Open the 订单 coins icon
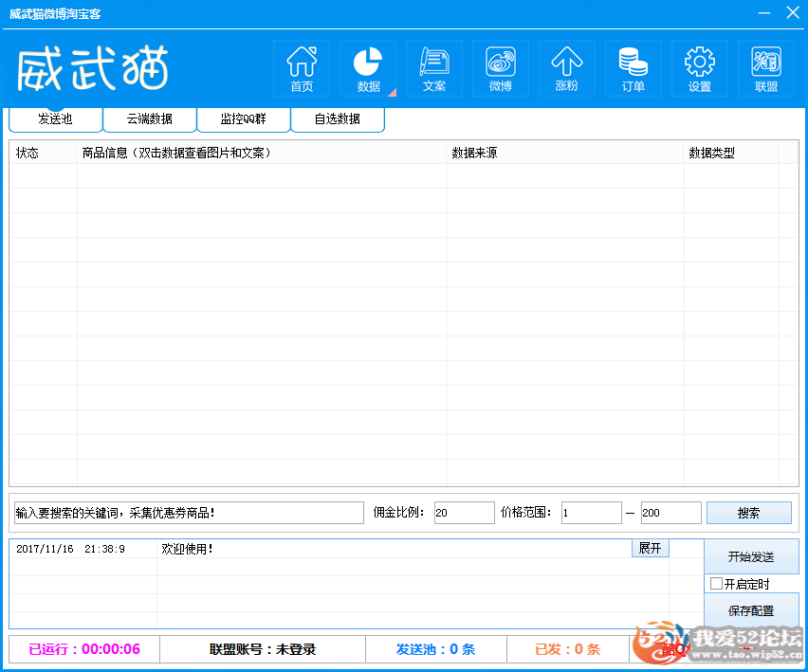This screenshot has height=672, width=808. click(x=634, y=68)
